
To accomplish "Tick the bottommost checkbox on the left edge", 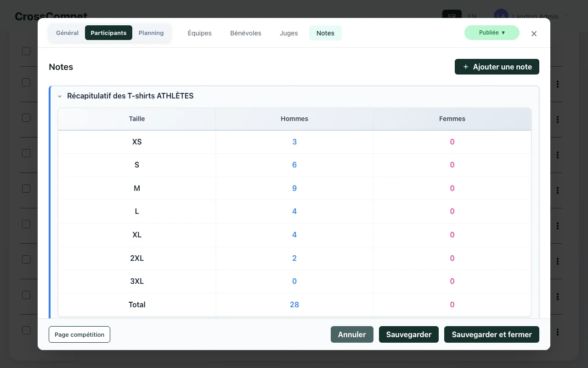I will [x=26, y=330].
